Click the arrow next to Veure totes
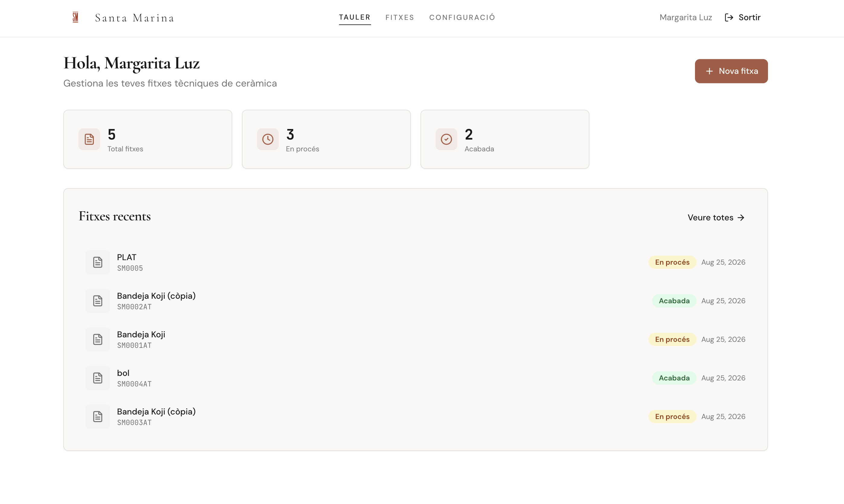The width and height of the screenshot is (844, 504). (741, 218)
